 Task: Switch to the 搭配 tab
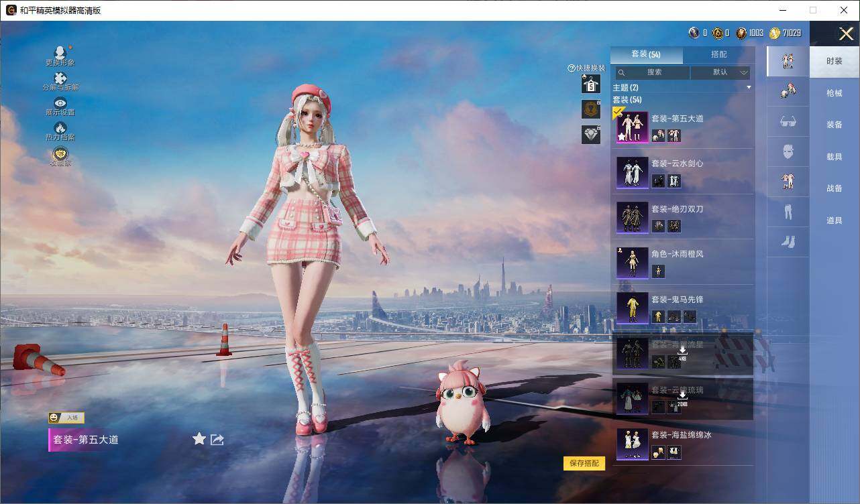[719, 54]
